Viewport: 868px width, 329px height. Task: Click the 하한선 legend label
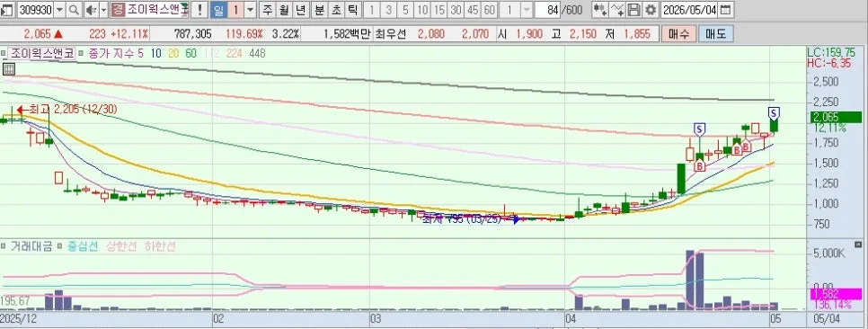tap(159, 246)
